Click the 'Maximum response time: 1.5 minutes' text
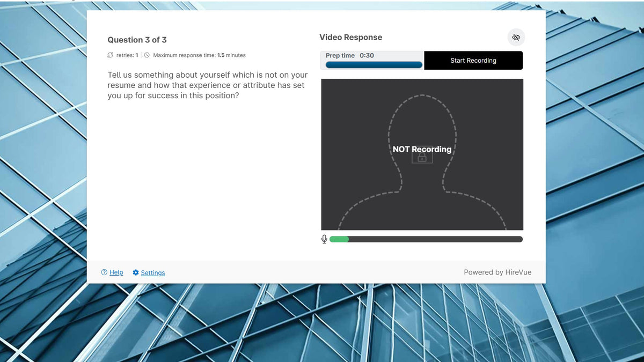 click(199, 55)
